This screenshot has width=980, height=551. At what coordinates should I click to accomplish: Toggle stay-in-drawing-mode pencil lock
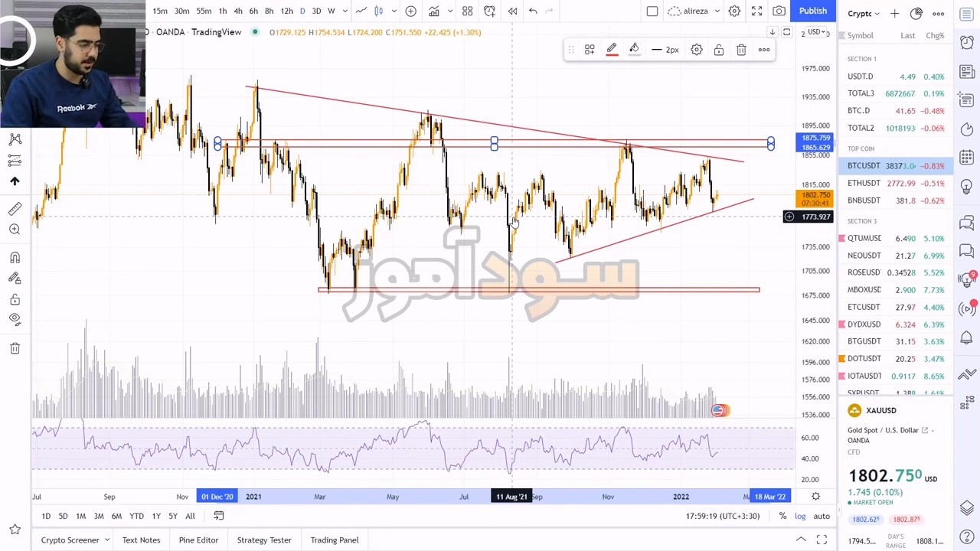(15, 279)
